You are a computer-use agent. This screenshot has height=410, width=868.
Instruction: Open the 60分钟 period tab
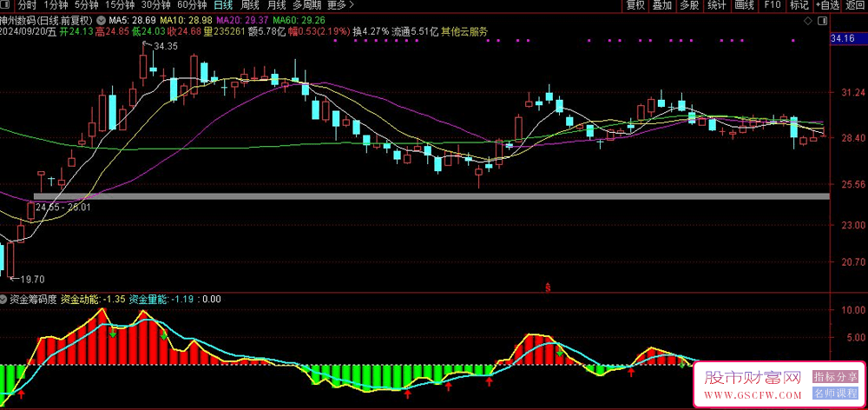(192, 5)
